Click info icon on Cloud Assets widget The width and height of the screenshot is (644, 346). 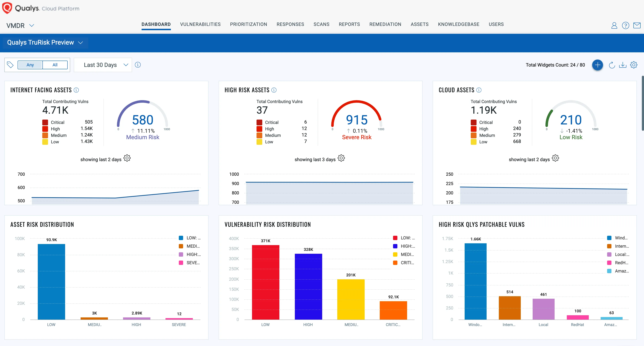pyautogui.click(x=479, y=90)
